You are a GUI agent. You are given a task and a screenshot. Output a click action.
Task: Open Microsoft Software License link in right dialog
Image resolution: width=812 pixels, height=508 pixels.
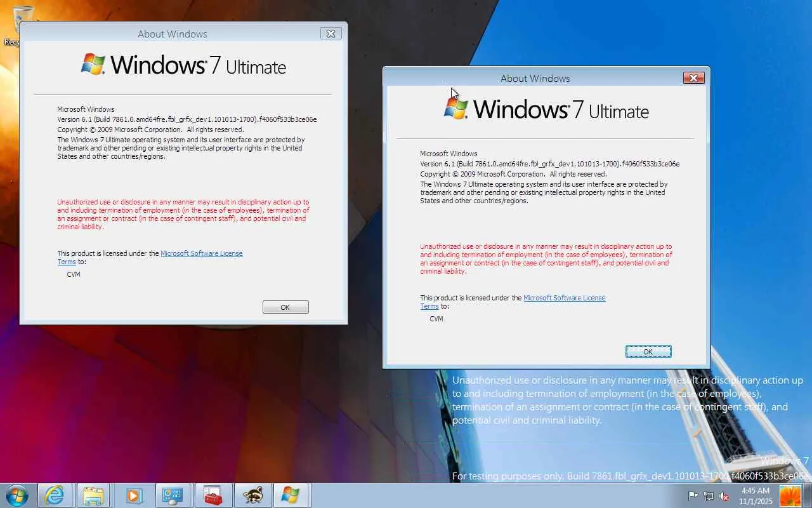tap(565, 298)
